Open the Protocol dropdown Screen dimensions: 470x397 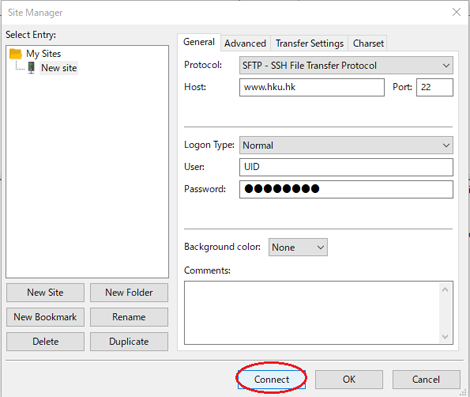click(346, 65)
